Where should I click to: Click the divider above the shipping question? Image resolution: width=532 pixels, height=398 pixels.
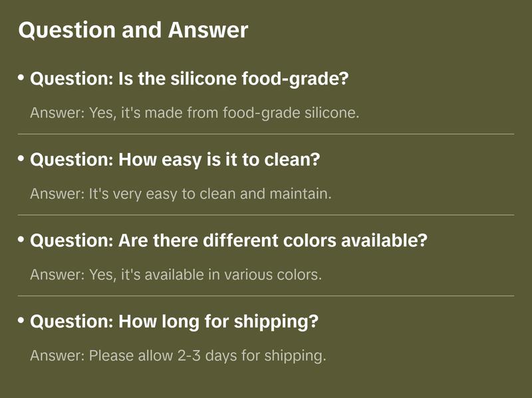[266, 296]
